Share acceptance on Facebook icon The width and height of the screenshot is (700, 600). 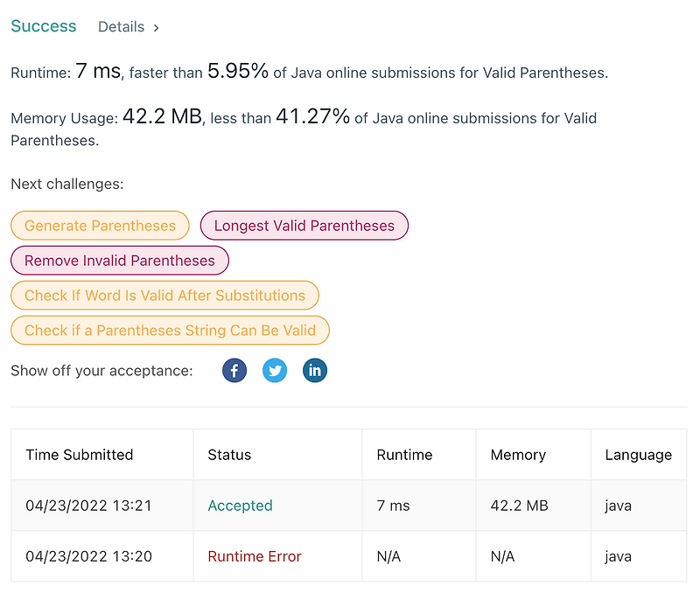pyautogui.click(x=234, y=371)
